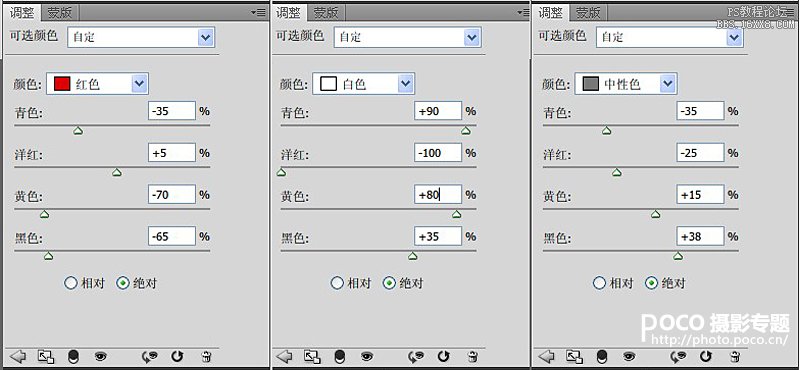Open the flyout menu icon of the red panel

259,12
